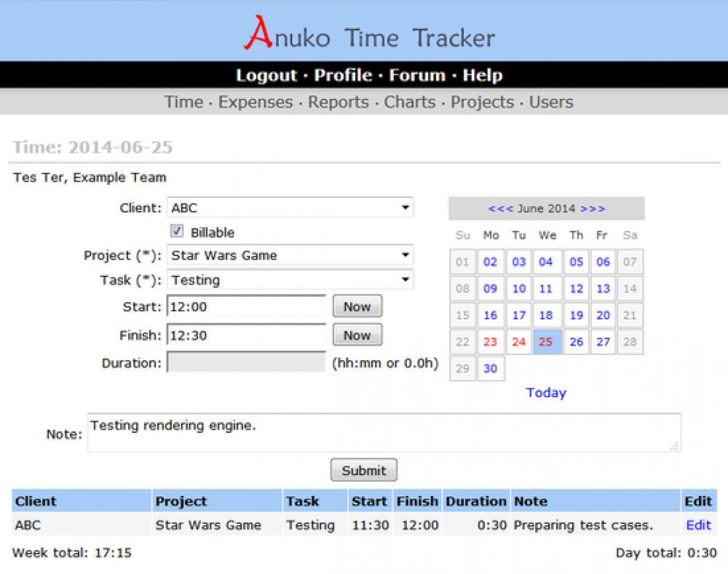
Task: Navigate to the next month in calendar
Action: (x=593, y=208)
